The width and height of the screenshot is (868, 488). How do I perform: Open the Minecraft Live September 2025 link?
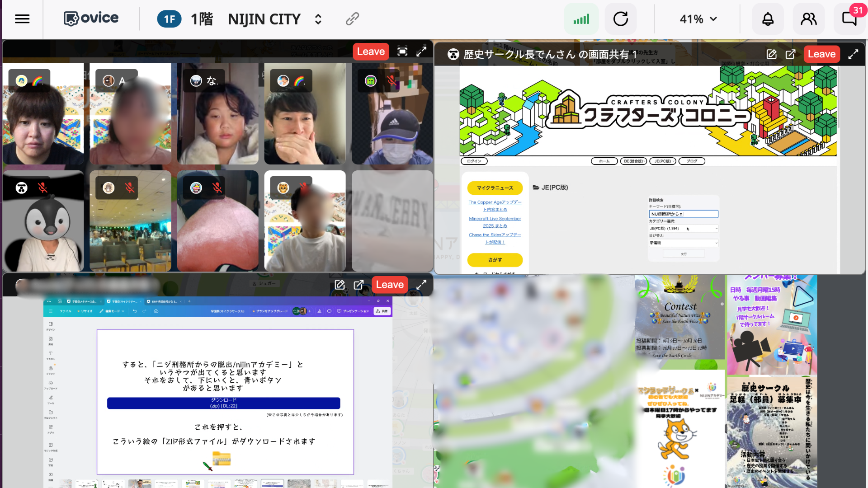(495, 222)
